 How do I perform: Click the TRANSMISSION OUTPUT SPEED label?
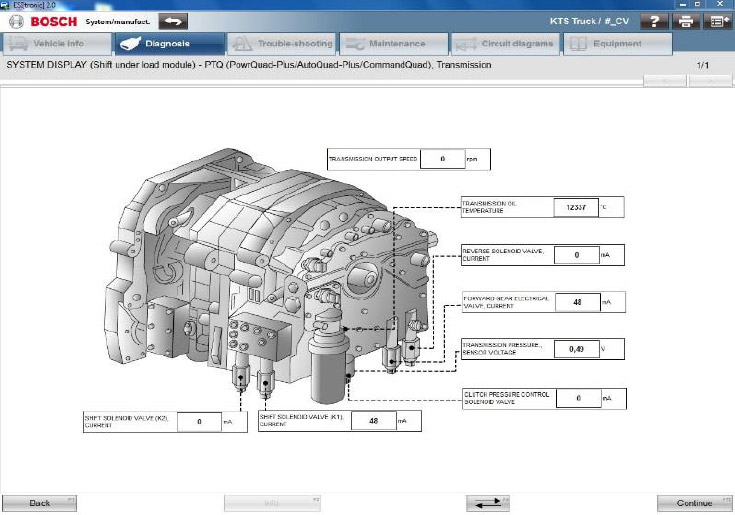pyautogui.click(x=373, y=159)
